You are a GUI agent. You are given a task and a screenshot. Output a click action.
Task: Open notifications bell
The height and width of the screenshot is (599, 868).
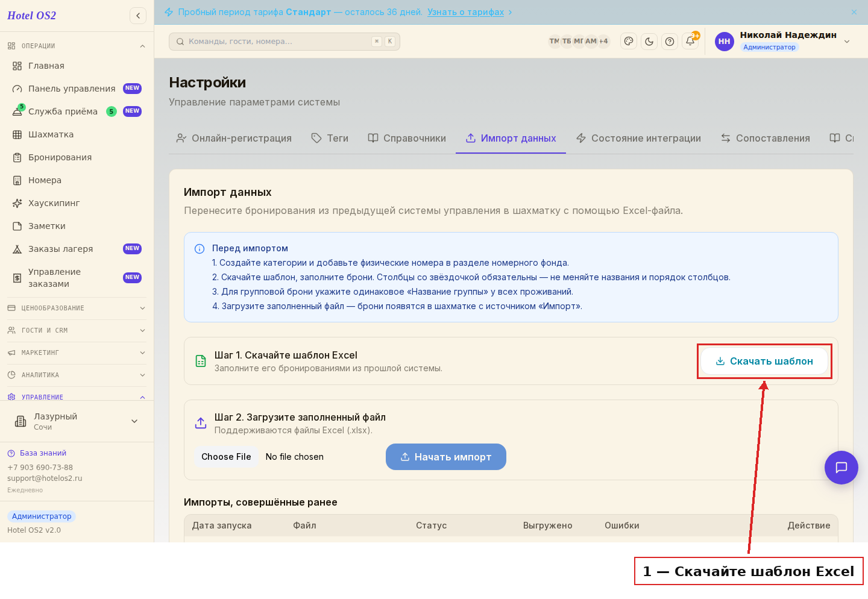[690, 42]
